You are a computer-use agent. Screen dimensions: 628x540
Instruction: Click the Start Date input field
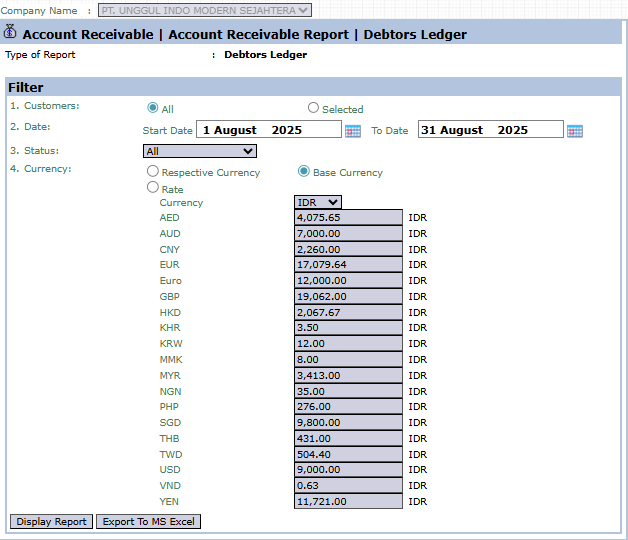269,130
